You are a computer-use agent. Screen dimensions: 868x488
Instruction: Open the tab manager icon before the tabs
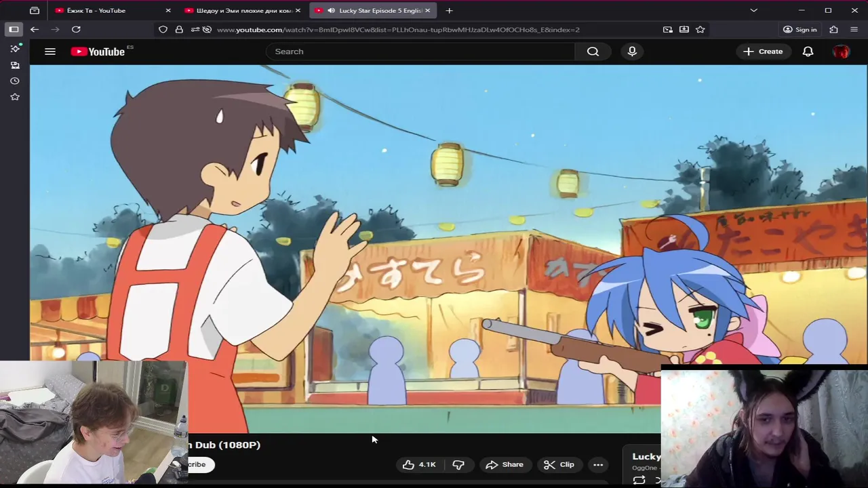click(x=35, y=10)
